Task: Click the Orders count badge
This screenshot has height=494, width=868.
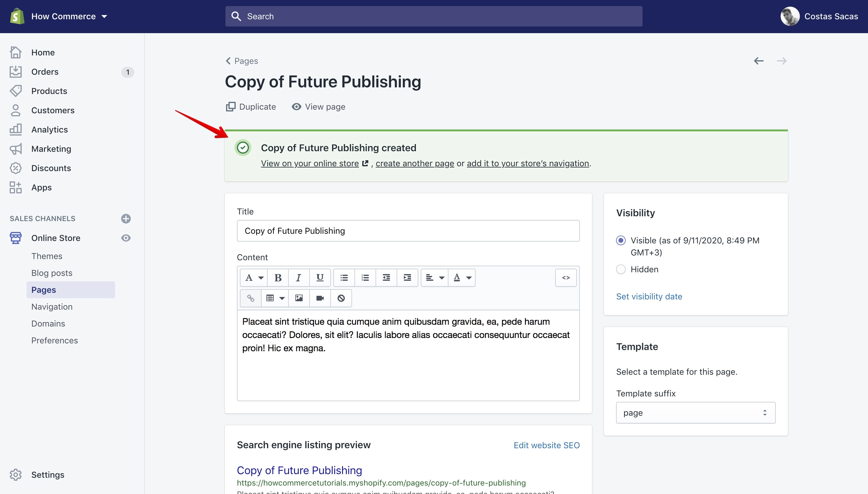Action: click(127, 72)
